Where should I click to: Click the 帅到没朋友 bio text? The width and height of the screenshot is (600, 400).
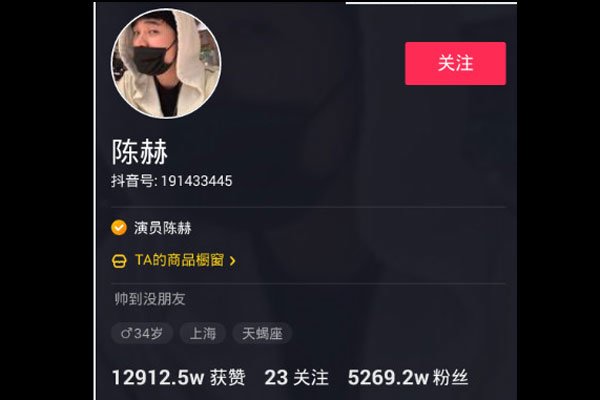[150, 299]
